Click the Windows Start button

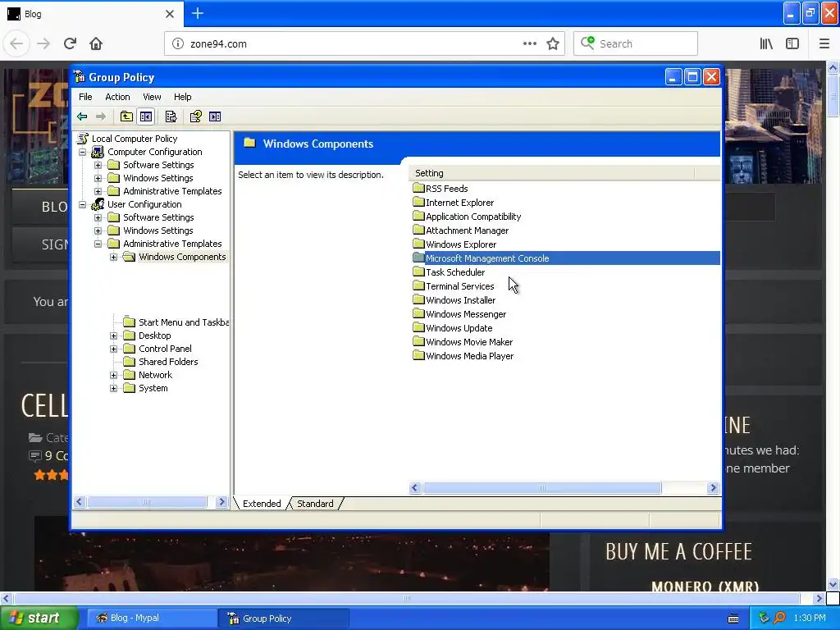coord(39,618)
